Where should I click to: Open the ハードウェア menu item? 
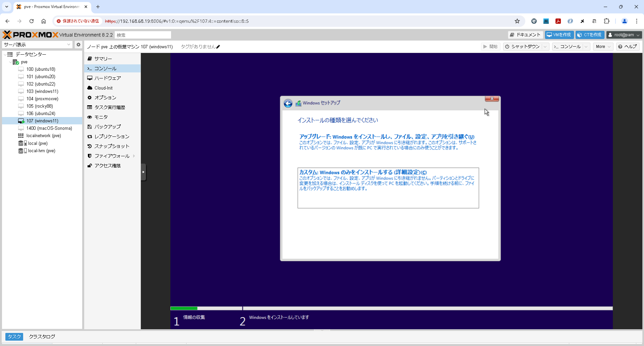tap(112, 78)
